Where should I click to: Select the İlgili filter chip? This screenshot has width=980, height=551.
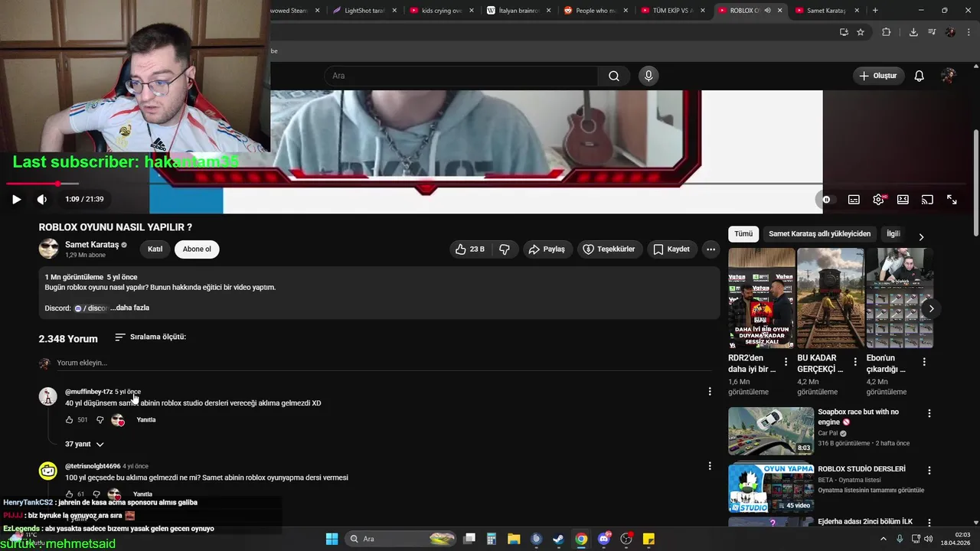point(893,233)
